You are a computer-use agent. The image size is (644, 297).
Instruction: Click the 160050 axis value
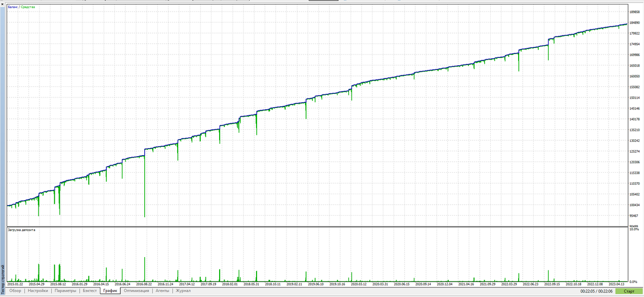[635, 76]
